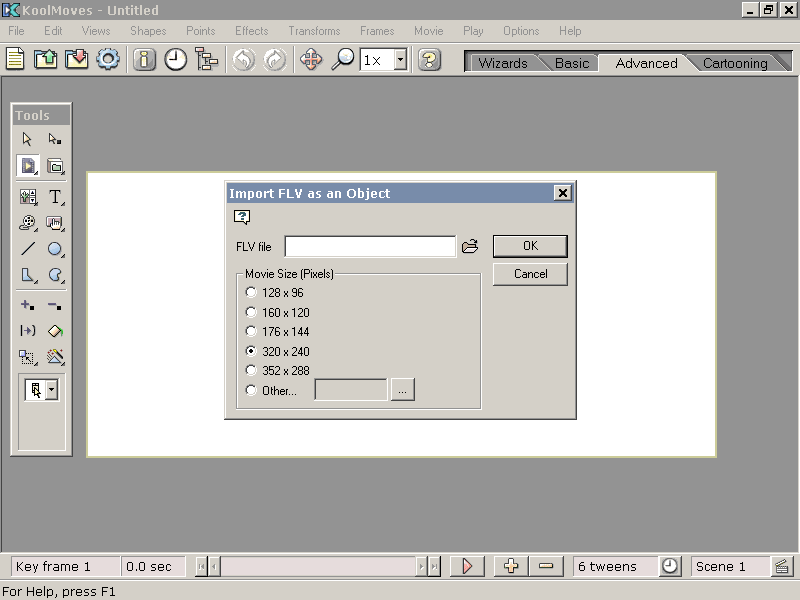
Task: Click the redo arrow icon
Action: click(x=275, y=60)
